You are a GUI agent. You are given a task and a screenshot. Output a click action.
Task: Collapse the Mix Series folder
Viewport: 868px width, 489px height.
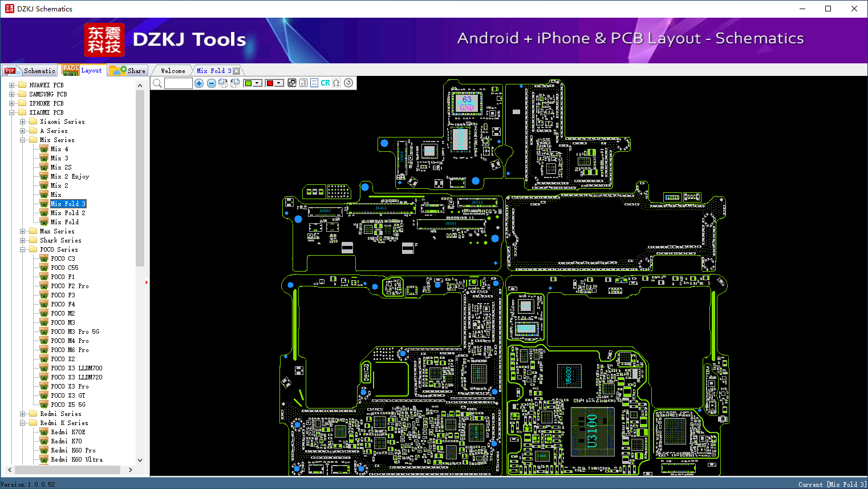click(x=22, y=140)
